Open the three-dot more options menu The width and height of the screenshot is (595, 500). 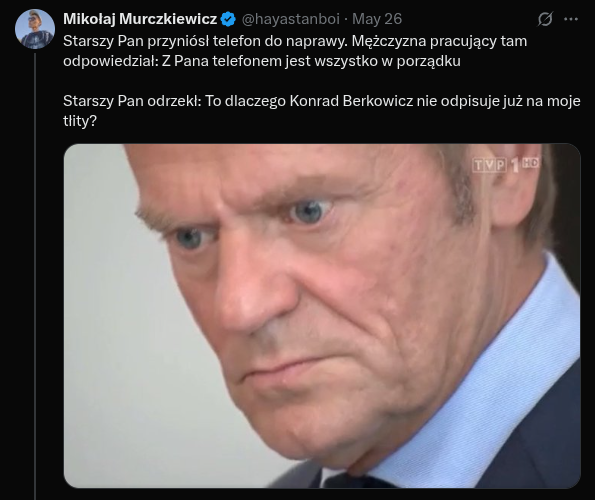(x=571, y=19)
